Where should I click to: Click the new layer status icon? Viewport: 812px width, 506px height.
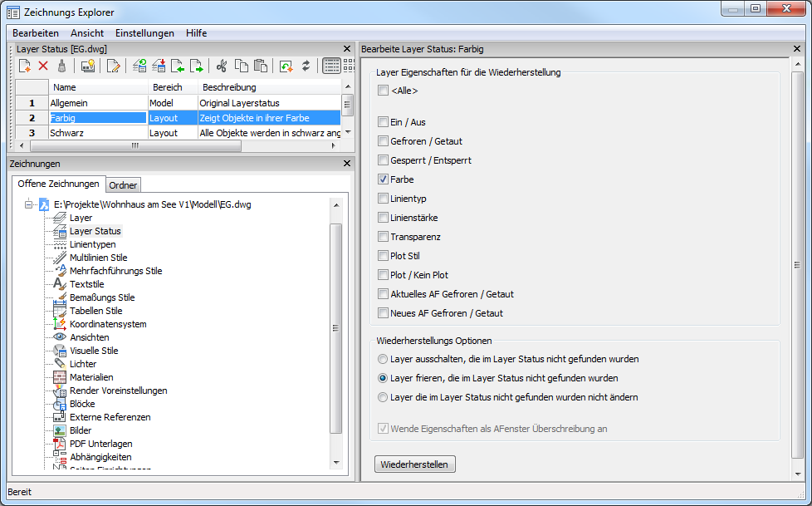(x=25, y=66)
